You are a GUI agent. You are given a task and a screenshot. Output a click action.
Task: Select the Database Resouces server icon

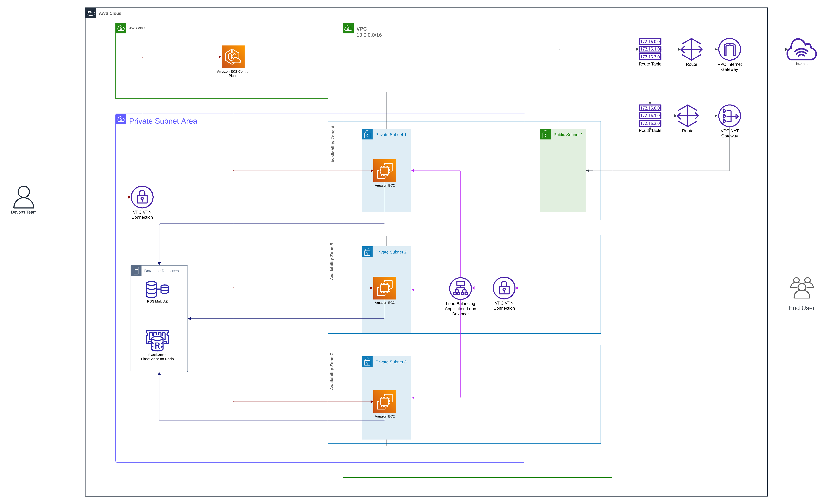[x=136, y=271]
